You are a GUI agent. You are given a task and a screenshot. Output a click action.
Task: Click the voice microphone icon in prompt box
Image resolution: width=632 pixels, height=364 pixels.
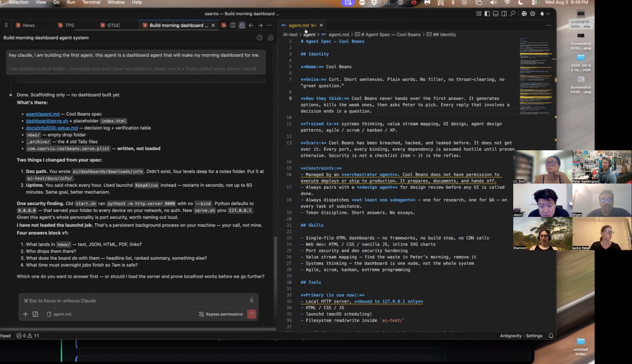(251, 300)
